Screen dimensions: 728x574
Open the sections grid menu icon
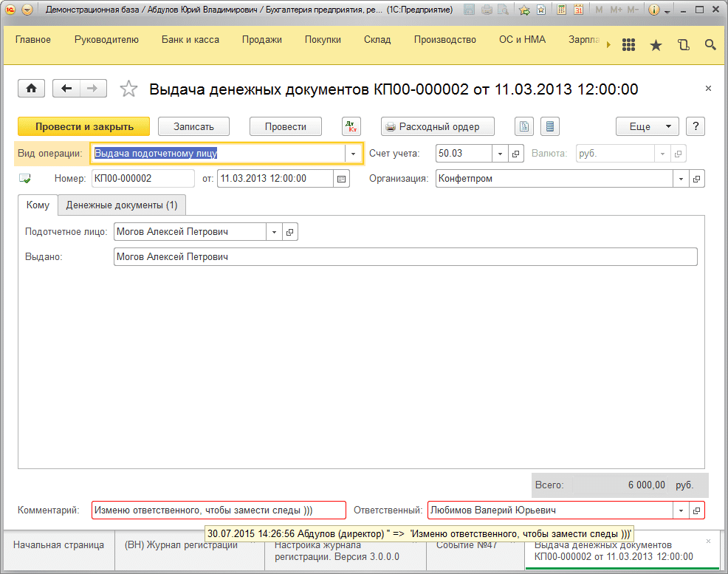point(628,45)
